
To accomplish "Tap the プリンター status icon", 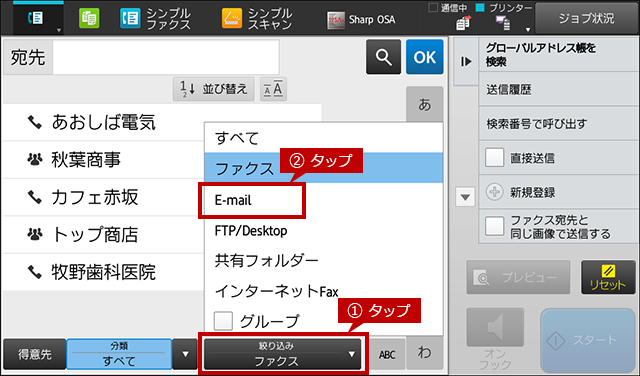I will point(503,23).
